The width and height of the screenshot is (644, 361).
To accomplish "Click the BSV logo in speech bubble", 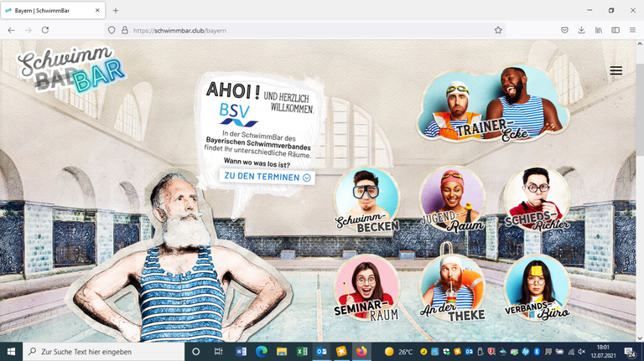I will click(x=237, y=115).
